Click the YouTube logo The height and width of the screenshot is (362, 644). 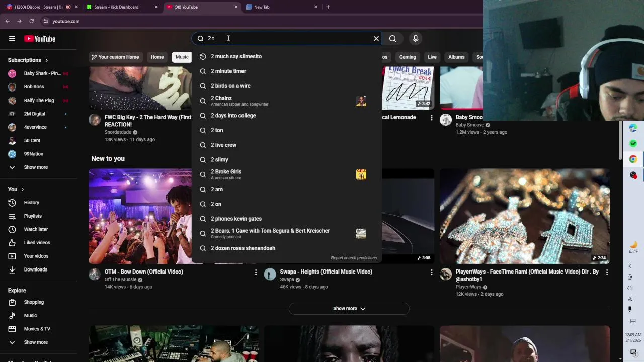(40, 39)
